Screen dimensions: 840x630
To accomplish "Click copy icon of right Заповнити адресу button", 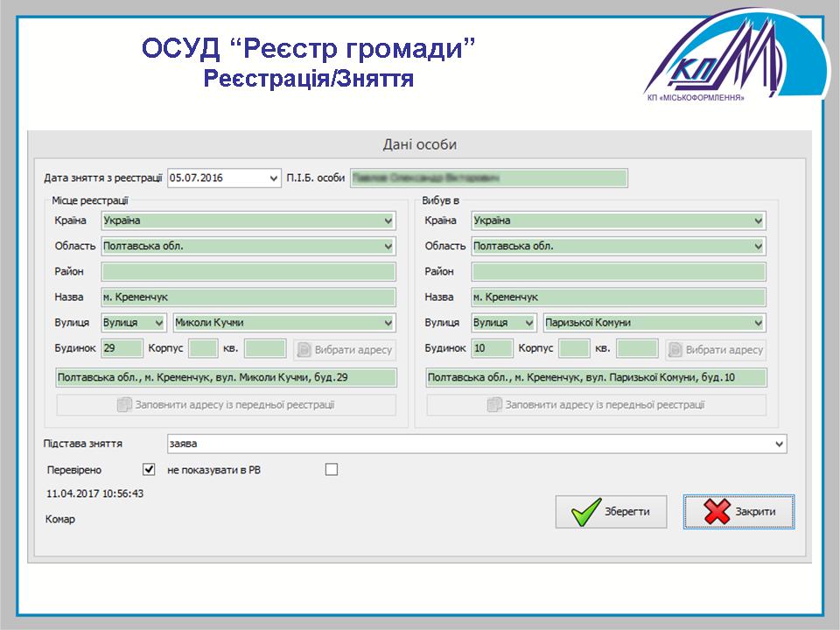I will (494, 405).
